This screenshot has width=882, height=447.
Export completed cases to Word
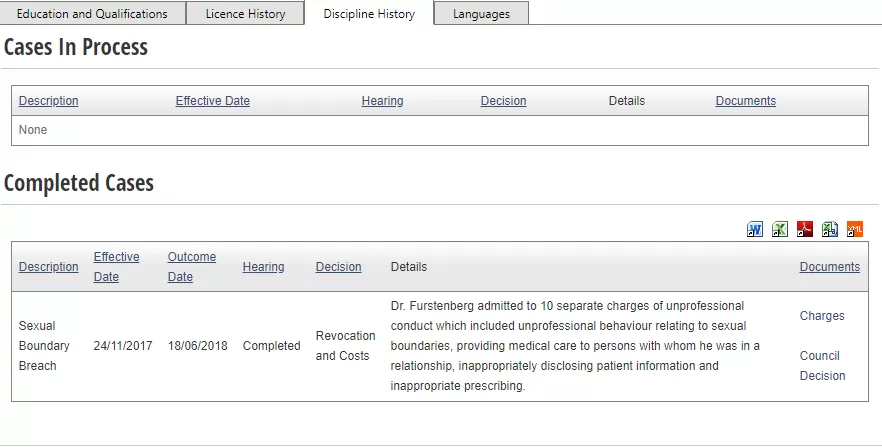coord(755,229)
